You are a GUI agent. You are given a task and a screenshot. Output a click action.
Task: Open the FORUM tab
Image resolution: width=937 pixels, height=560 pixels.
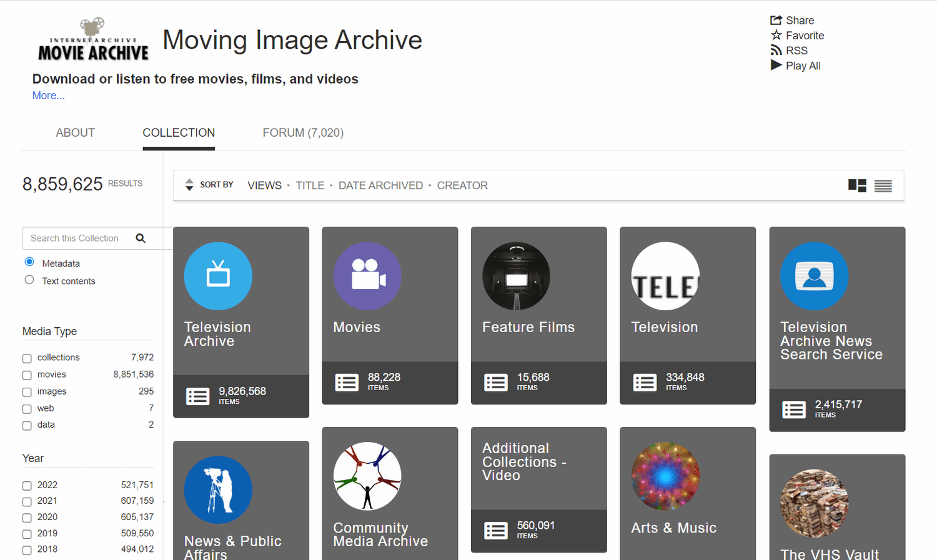[x=303, y=133]
